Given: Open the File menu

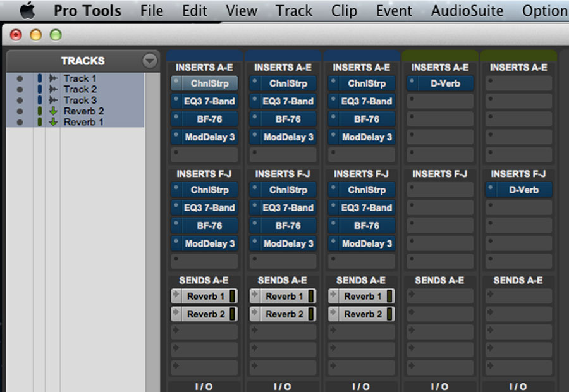Looking at the screenshot, I should tap(152, 11).
